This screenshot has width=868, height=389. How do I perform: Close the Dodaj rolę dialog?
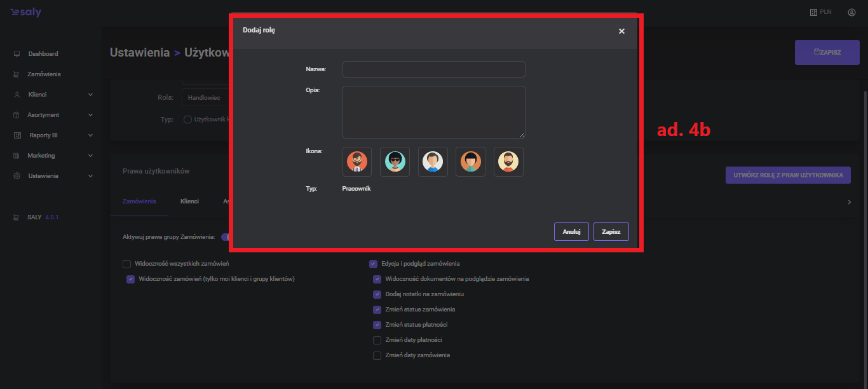tap(621, 31)
